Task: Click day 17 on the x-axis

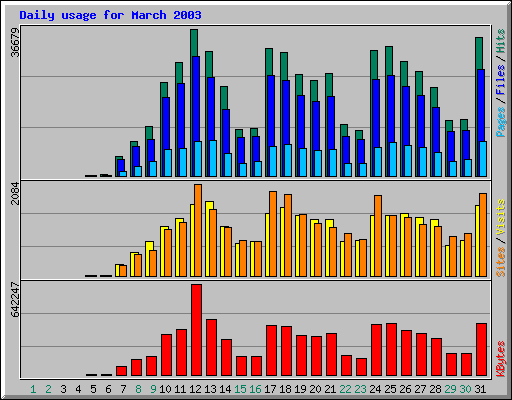Action: pos(270,389)
